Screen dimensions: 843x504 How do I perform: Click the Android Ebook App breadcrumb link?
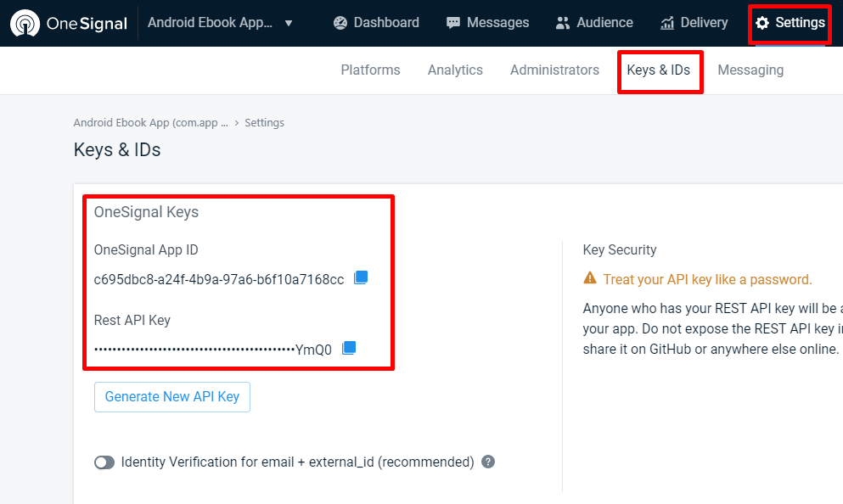click(x=151, y=122)
